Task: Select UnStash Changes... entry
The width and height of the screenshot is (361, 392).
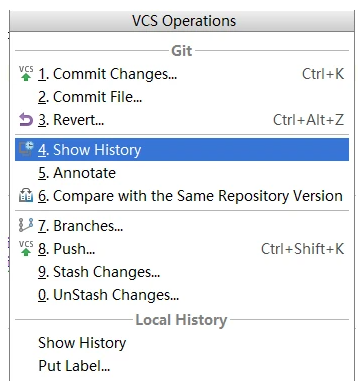Action: point(182,295)
